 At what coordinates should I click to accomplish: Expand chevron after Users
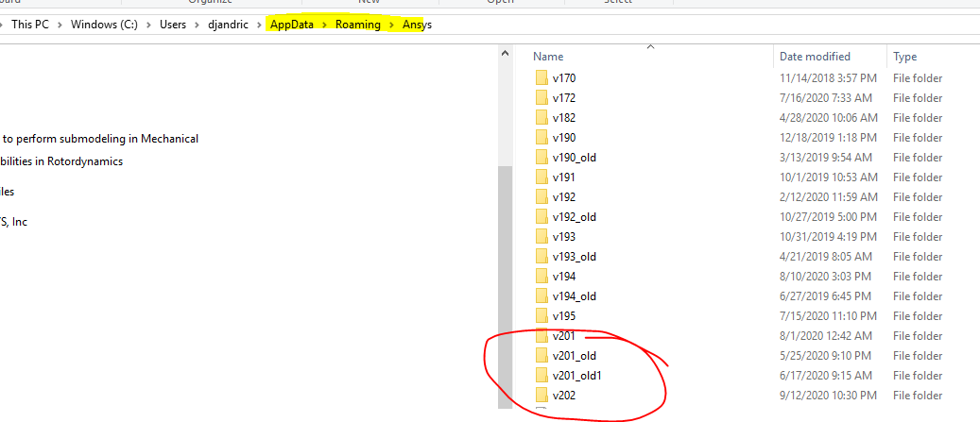pyautogui.click(x=198, y=25)
